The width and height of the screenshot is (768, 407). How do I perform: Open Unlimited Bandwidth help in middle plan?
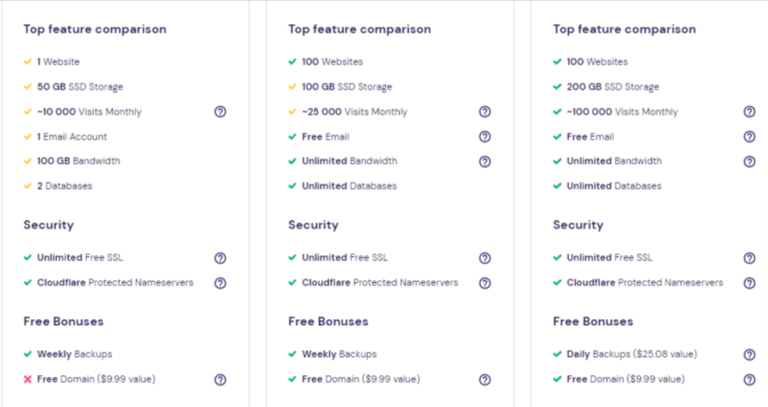(485, 162)
